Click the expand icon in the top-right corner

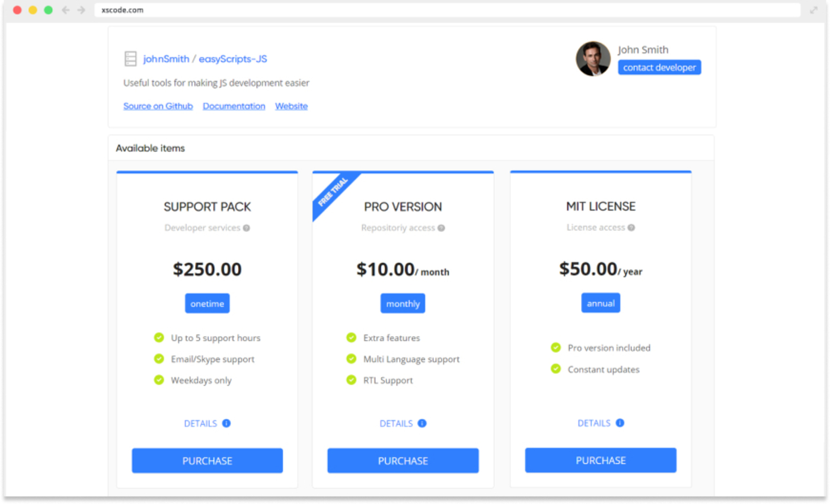click(x=813, y=10)
